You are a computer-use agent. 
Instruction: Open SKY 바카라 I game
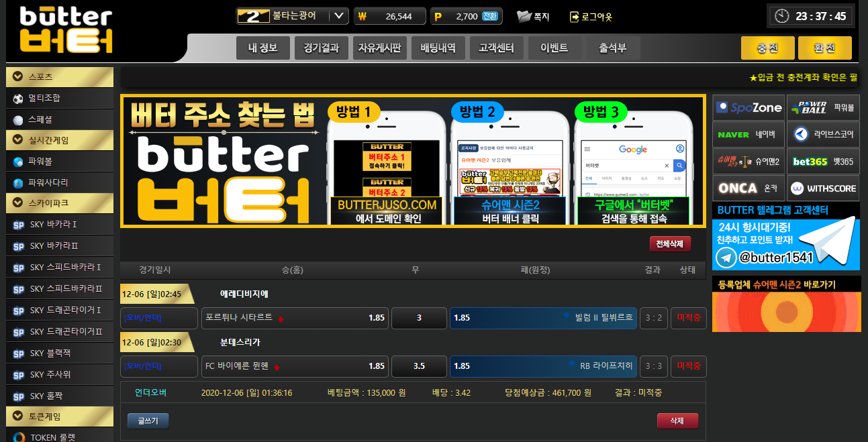[x=53, y=225]
